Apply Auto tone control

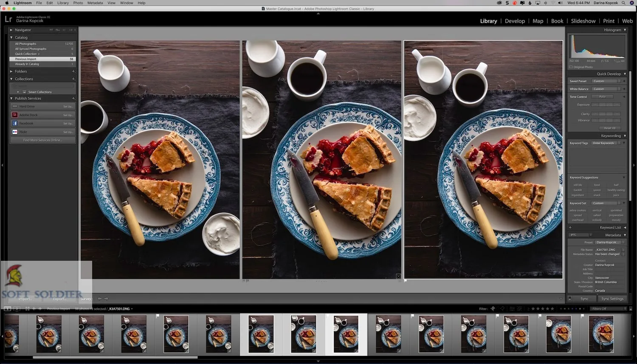[x=603, y=97]
